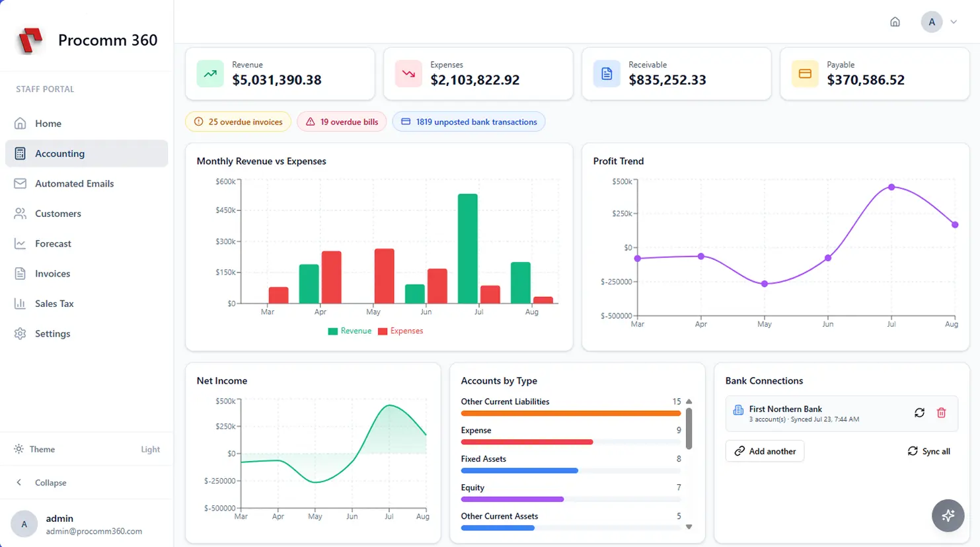Open the Accounting menu item
Image resolution: width=980 pixels, height=547 pixels.
[x=87, y=153]
